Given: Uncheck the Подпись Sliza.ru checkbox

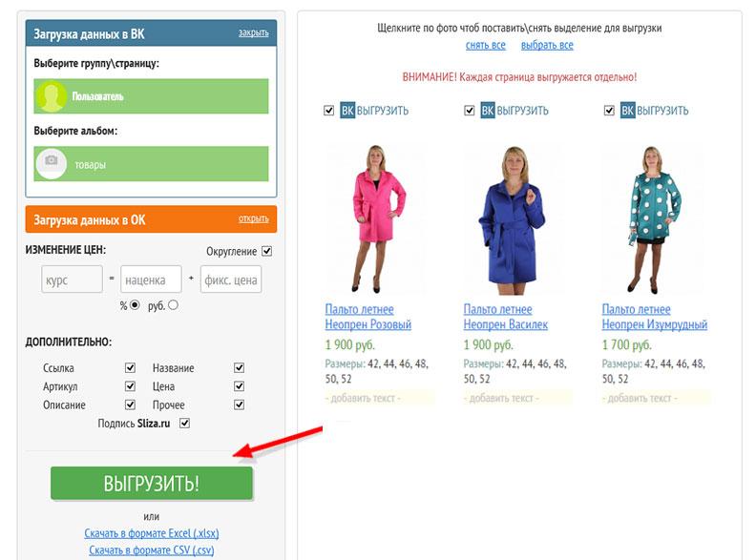Looking at the screenshot, I should 184,424.
